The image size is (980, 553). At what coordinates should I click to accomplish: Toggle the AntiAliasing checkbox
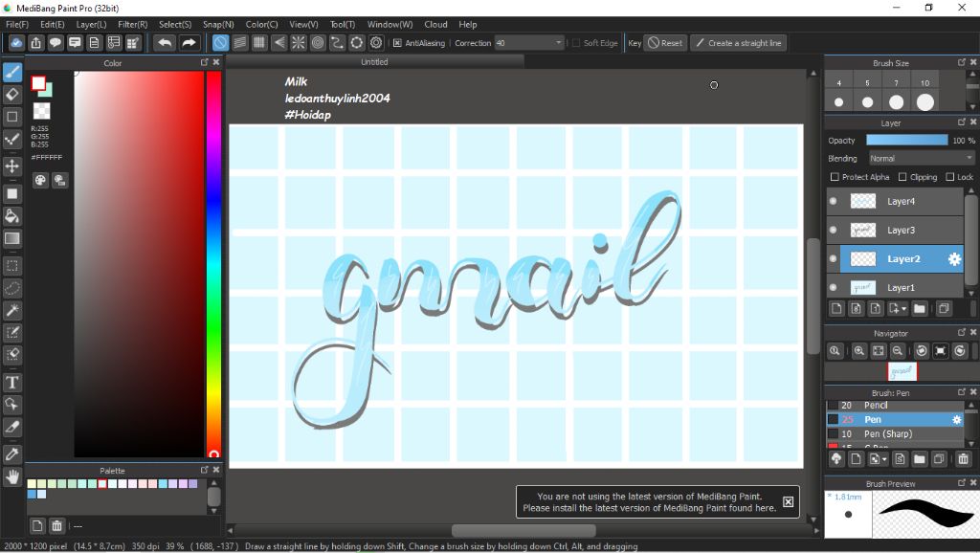coord(397,43)
